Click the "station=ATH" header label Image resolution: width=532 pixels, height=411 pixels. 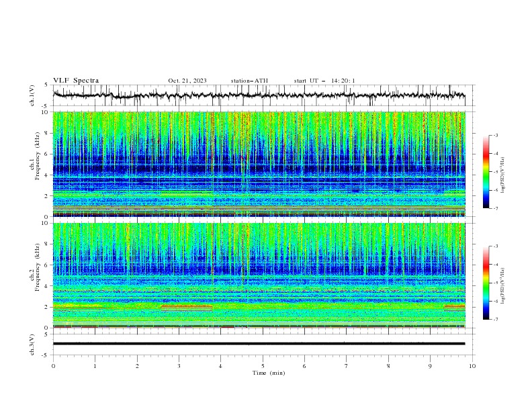click(x=249, y=81)
